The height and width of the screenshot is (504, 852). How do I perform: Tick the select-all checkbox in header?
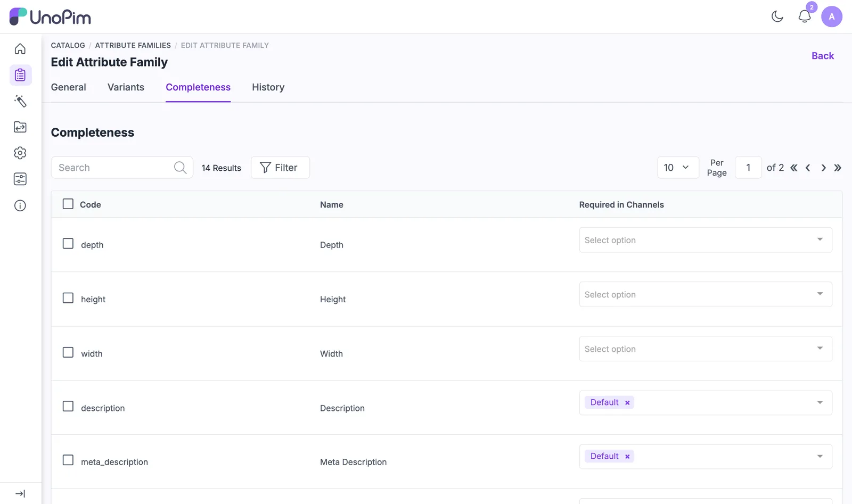click(68, 204)
